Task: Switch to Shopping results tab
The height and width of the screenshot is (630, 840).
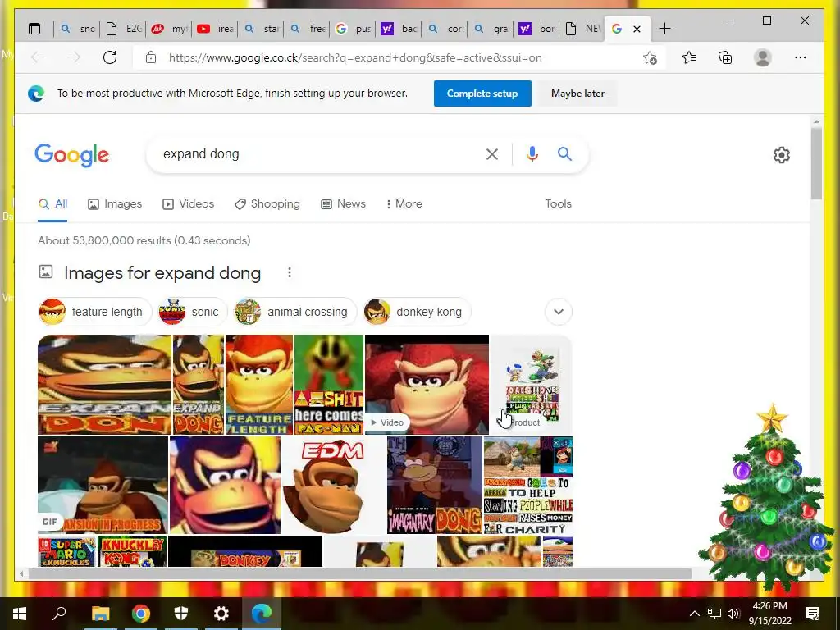Action: (x=267, y=204)
